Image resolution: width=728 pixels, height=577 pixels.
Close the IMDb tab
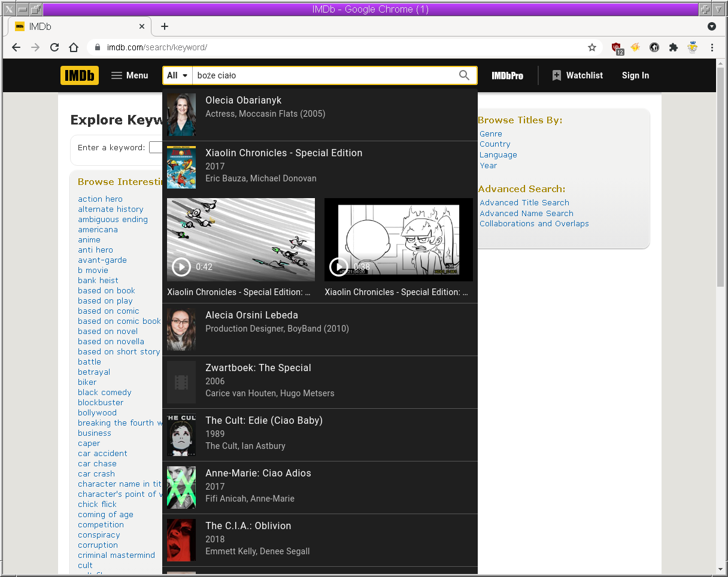click(x=142, y=26)
